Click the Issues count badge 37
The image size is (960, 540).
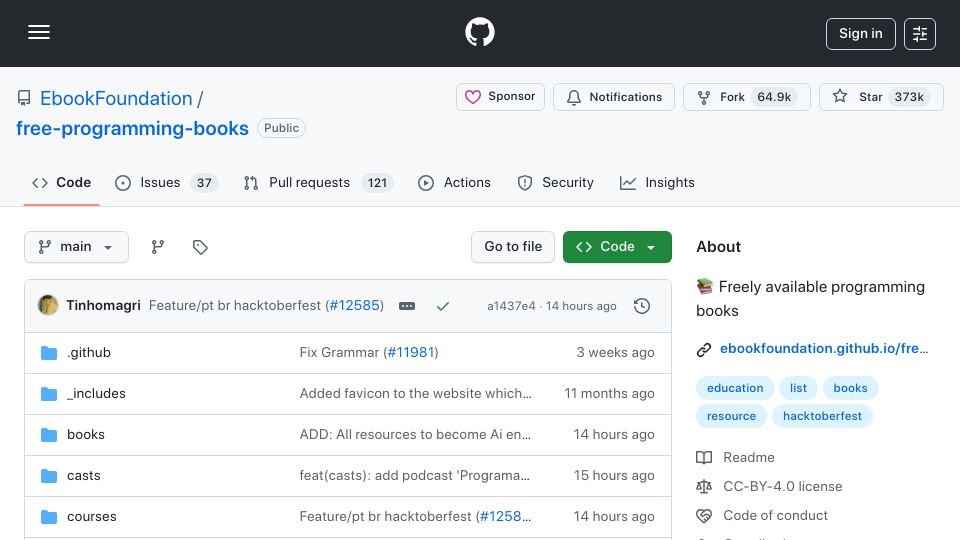(x=204, y=182)
